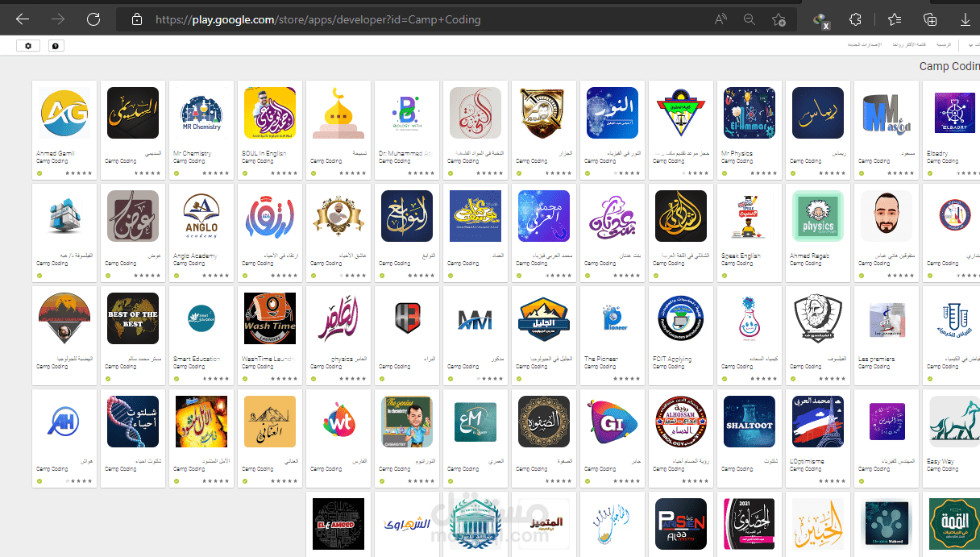980x557 pixels.
Task: Open the El Ameed app thumbnail
Action: (338, 524)
